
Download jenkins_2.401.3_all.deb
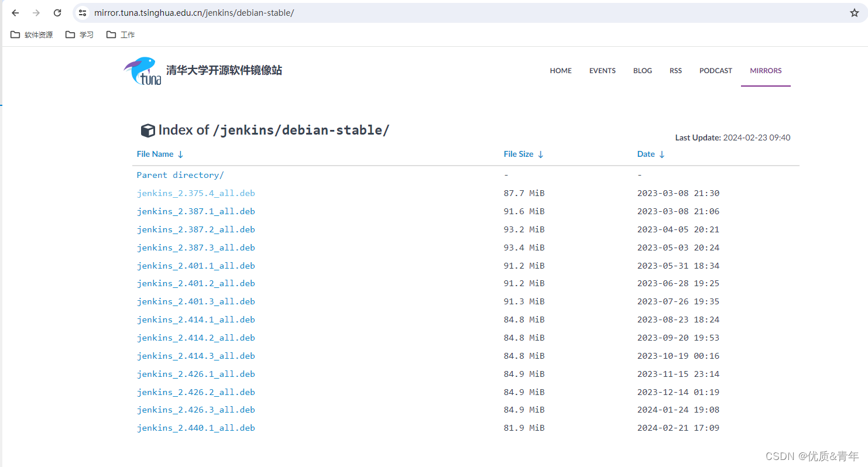point(196,301)
